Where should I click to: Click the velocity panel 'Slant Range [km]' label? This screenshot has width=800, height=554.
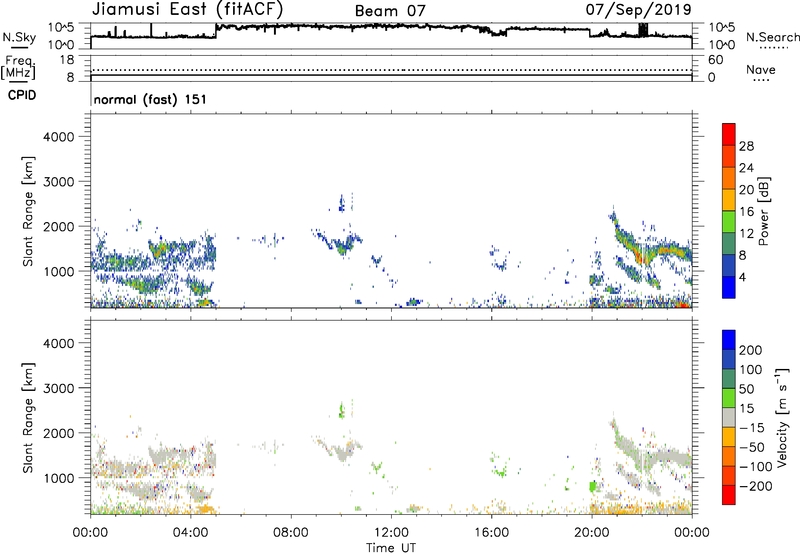pyautogui.click(x=28, y=418)
